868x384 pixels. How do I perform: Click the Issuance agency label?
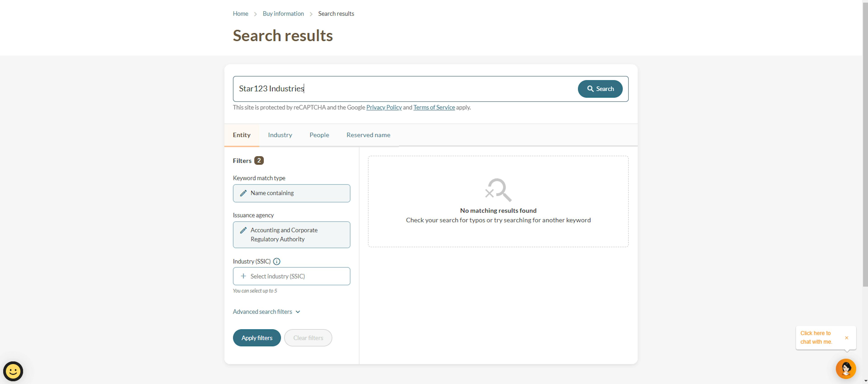click(253, 215)
